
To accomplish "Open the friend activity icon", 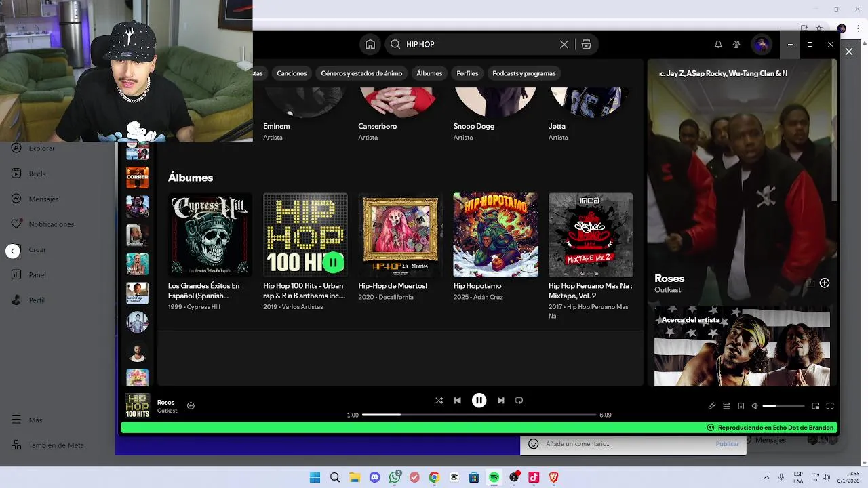I will 736,45.
